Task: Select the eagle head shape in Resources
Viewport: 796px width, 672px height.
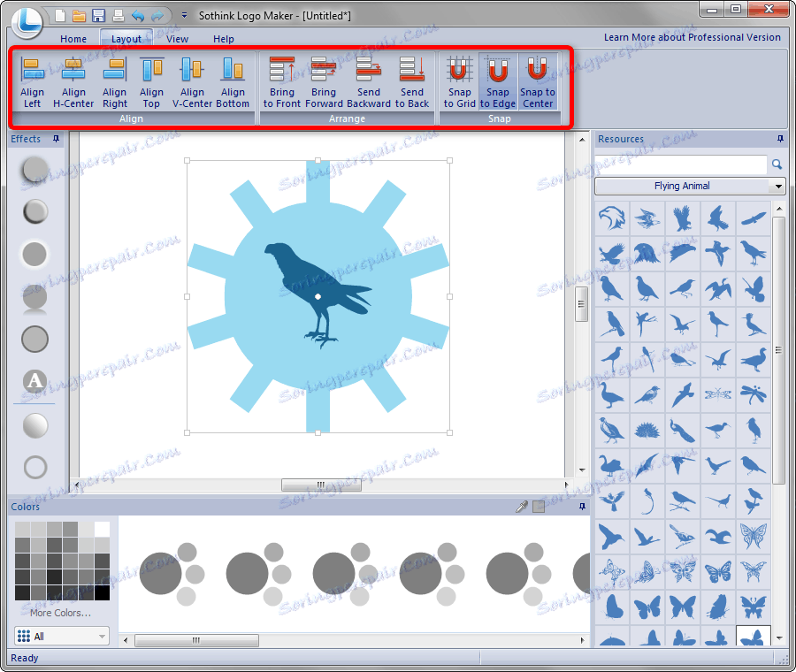Action: click(612, 218)
